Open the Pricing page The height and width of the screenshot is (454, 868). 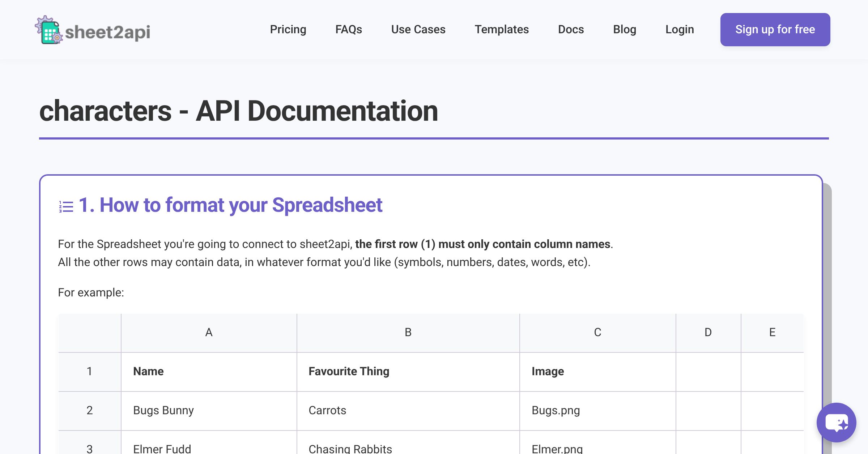288,29
